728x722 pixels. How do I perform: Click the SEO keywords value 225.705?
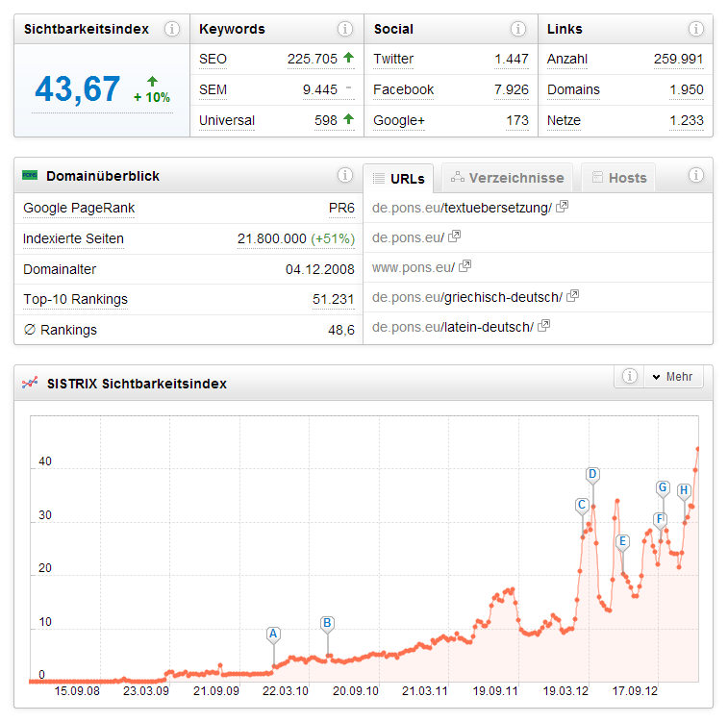click(312, 59)
